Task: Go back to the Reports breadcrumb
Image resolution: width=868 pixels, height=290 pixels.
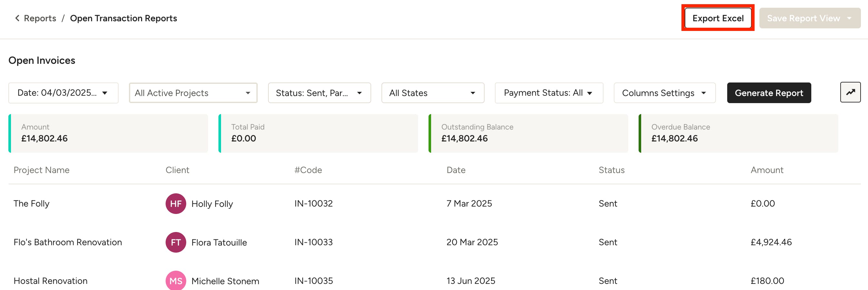Action: click(40, 18)
